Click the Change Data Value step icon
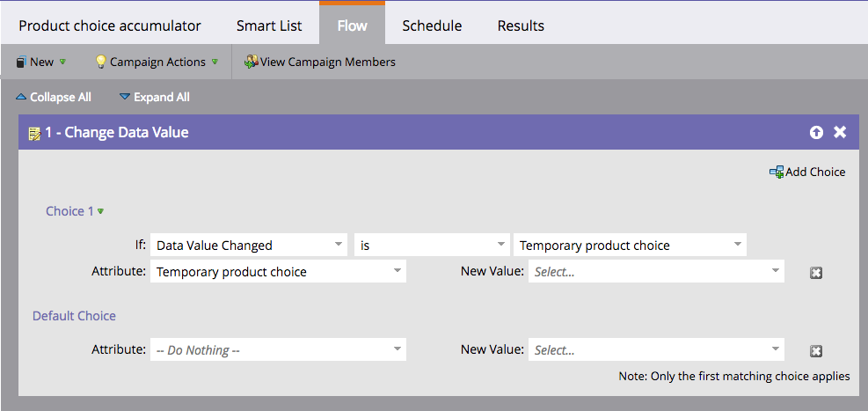 (x=34, y=133)
